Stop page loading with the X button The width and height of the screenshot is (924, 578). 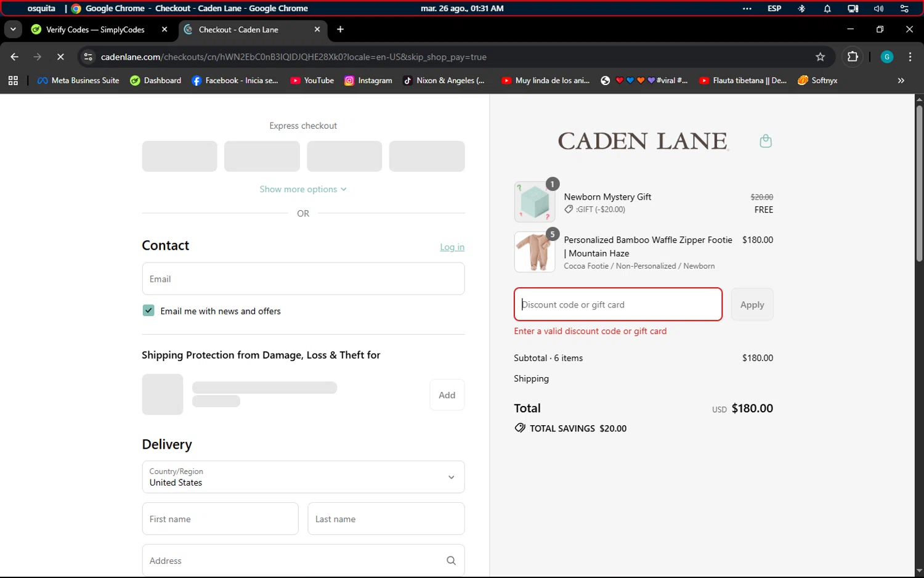point(60,57)
